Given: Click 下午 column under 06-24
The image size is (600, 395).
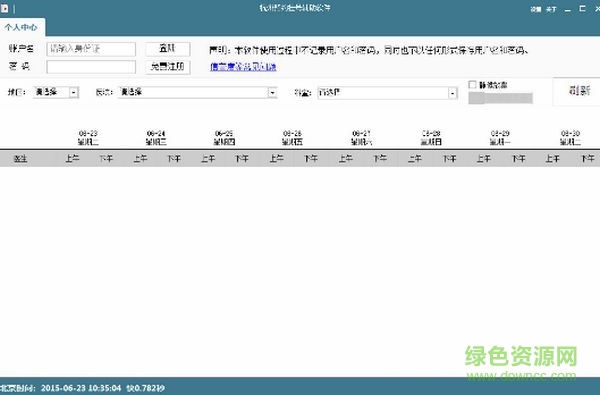Looking at the screenshot, I should (x=174, y=158).
